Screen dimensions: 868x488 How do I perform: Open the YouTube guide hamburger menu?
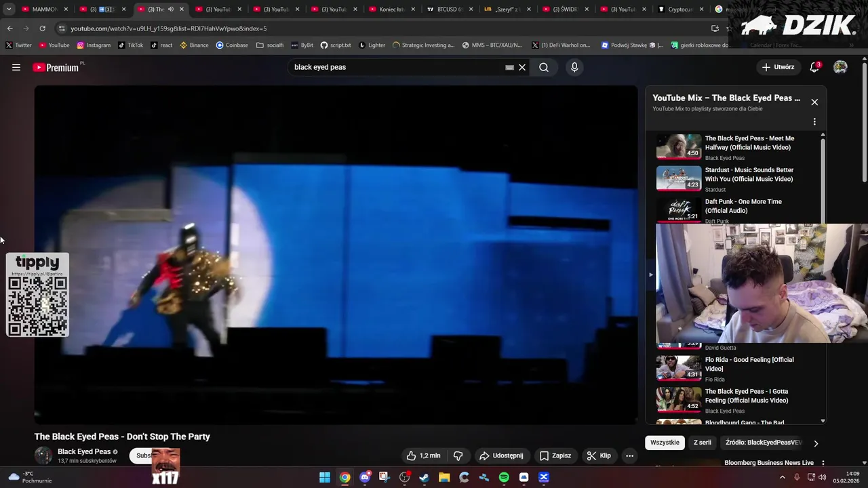[x=16, y=67]
